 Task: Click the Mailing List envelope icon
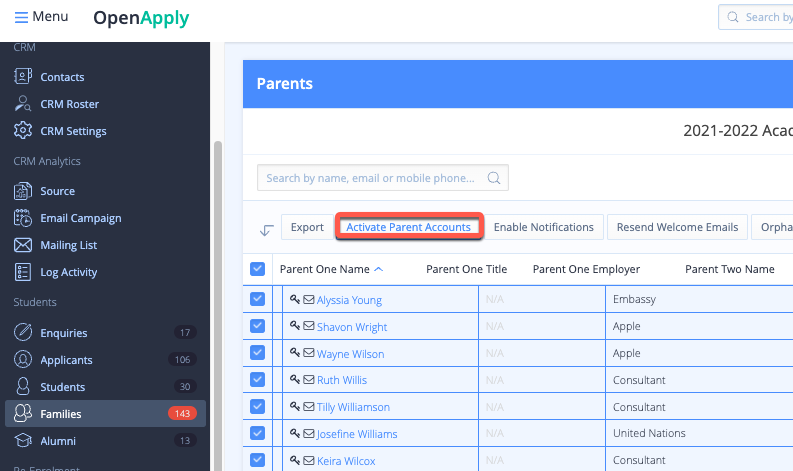(x=24, y=245)
